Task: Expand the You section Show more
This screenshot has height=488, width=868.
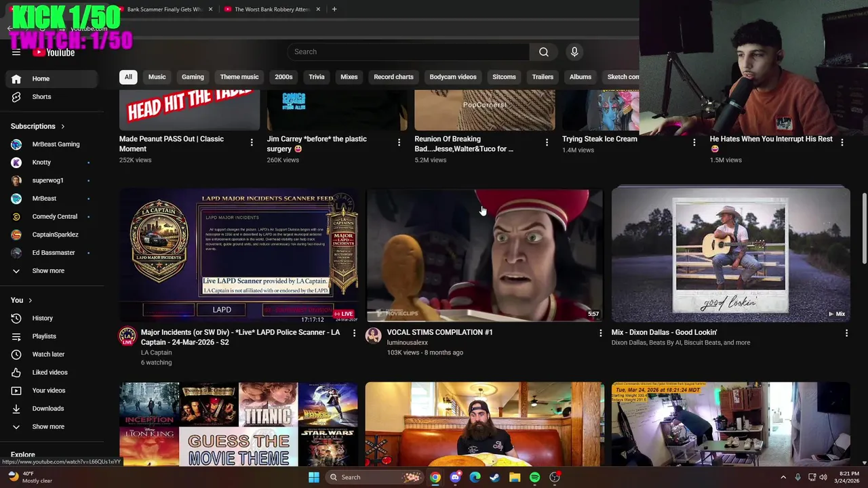Action: pos(52,427)
